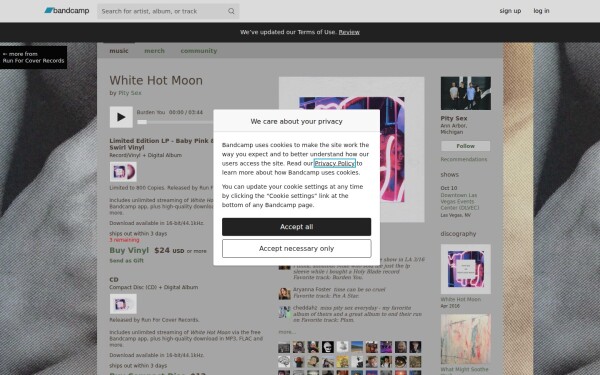Open Downtown Las Vegas Events Center show link
The width and height of the screenshot is (600, 375).
pos(459,202)
